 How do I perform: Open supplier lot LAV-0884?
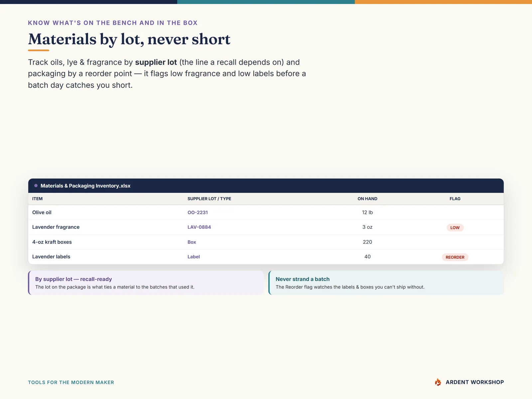point(199,227)
